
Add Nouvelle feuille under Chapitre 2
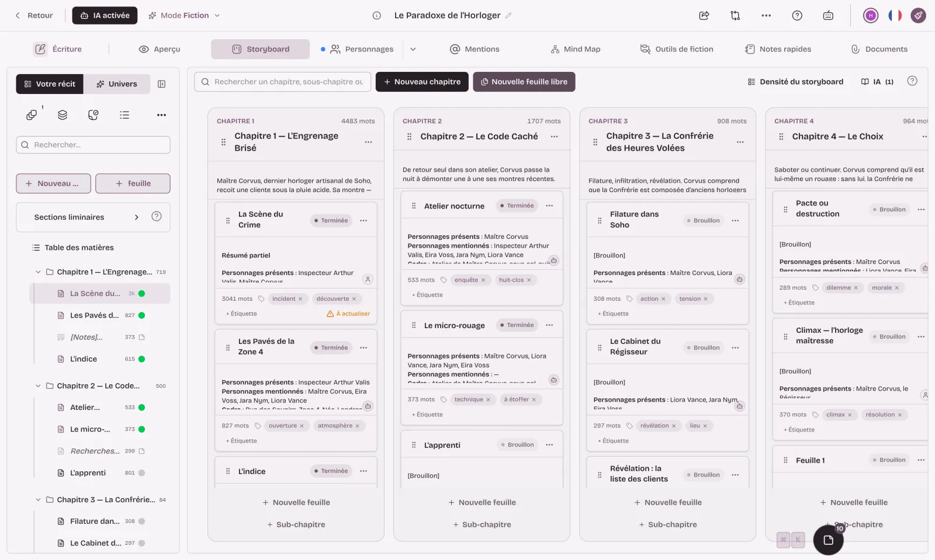point(482,502)
